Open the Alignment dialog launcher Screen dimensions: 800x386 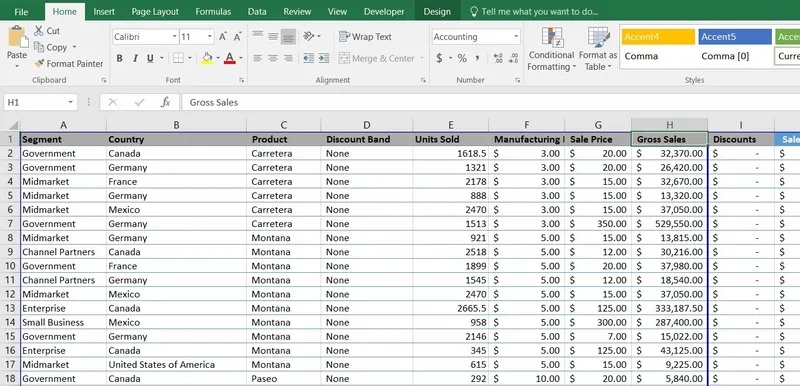423,80
